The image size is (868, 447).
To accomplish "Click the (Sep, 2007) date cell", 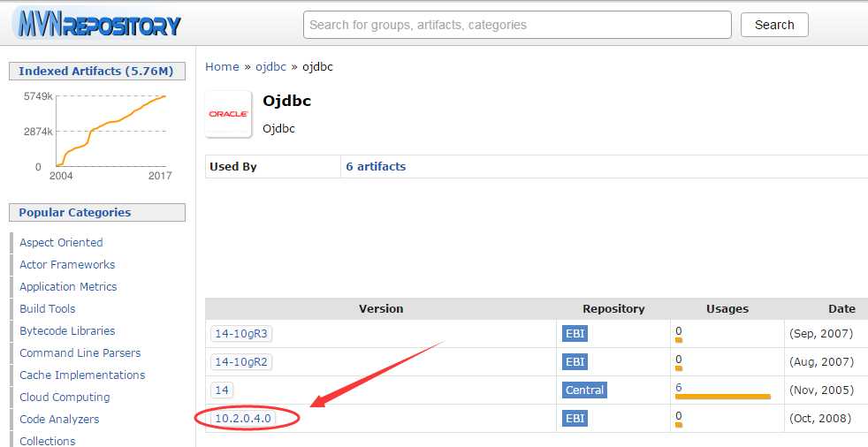I will pos(821,334).
